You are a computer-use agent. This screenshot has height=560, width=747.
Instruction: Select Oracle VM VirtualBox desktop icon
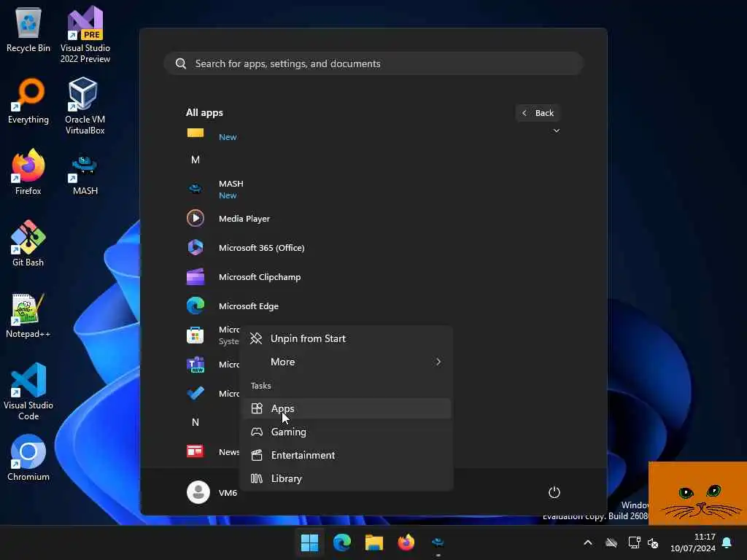[x=85, y=106]
